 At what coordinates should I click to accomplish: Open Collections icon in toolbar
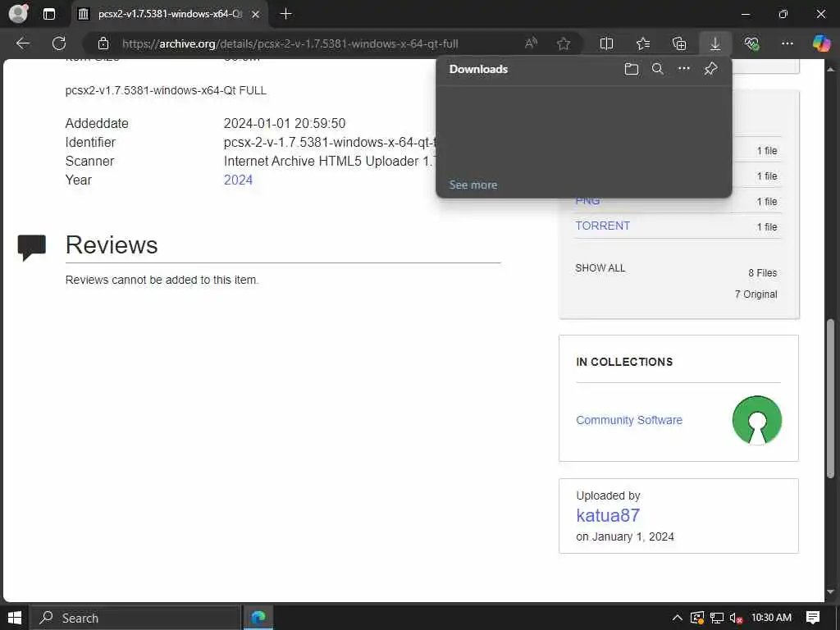pyautogui.click(x=678, y=43)
